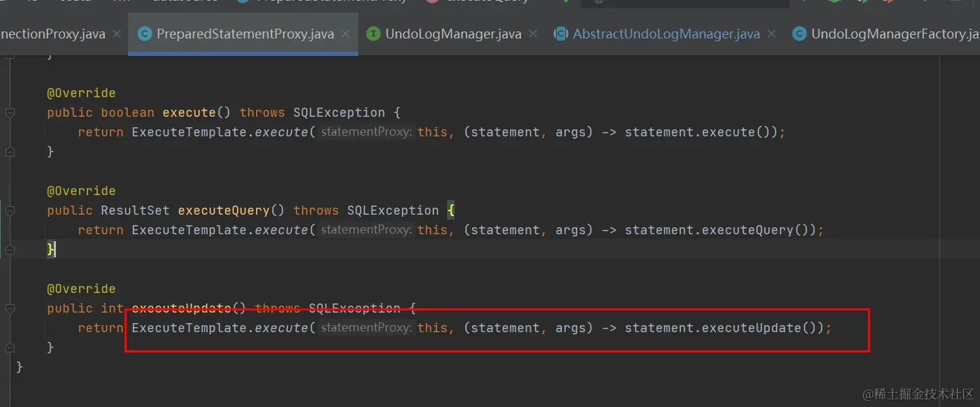Click the class icon on UndoLogManagerFactory tab
Screen dimensions: 980x407
(x=800, y=34)
